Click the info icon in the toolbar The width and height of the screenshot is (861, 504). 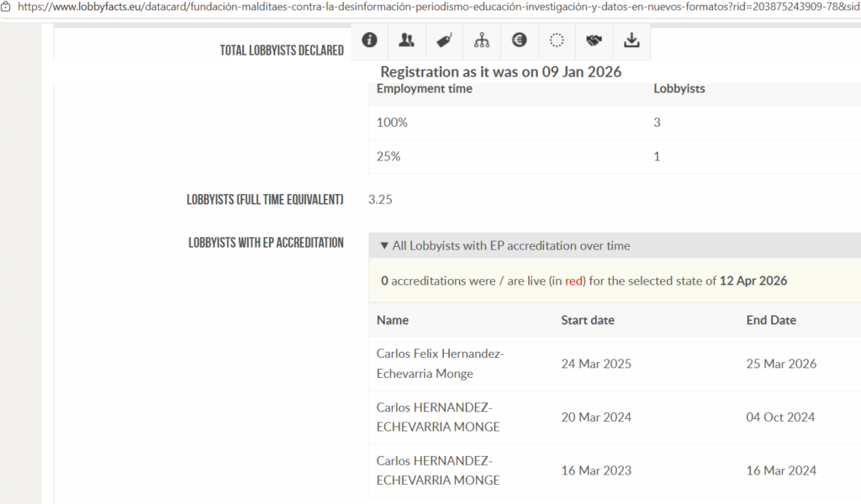click(370, 40)
